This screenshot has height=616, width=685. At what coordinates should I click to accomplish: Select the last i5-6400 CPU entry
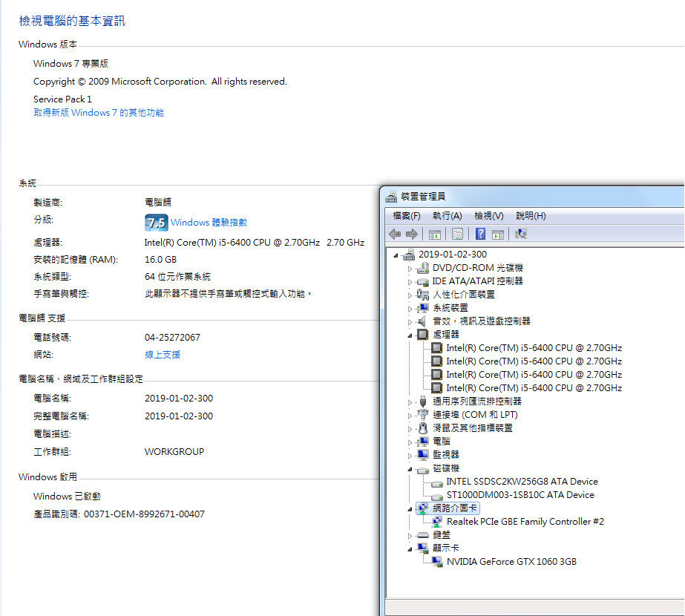[534, 388]
